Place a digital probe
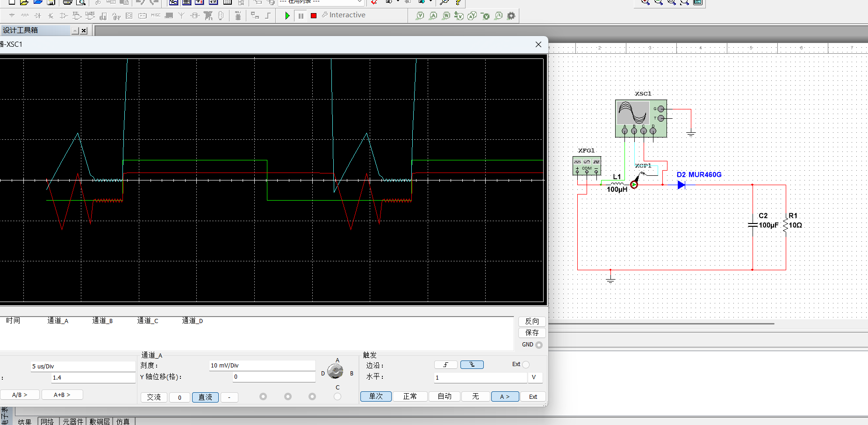The width and height of the screenshot is (868, 425). pyautogui.click(x=498, y=15)
